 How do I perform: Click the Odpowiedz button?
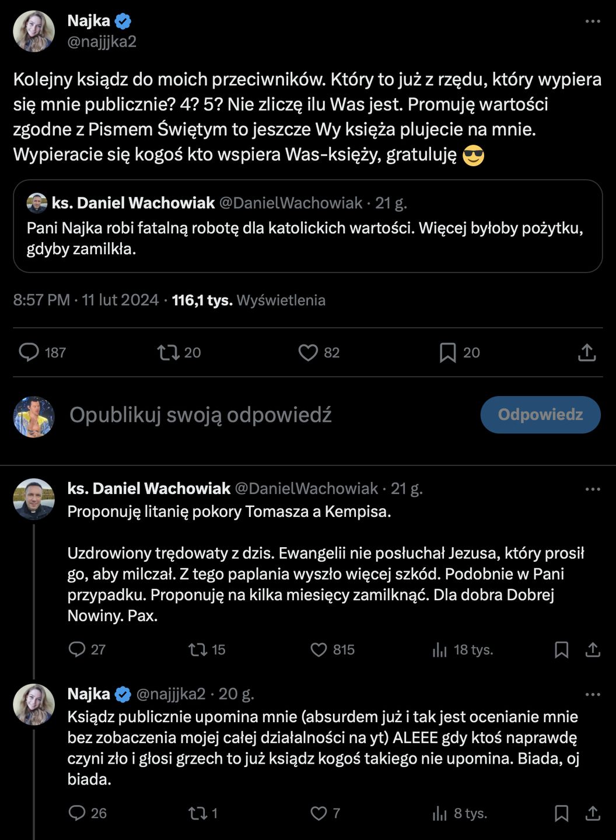[540, 415]
